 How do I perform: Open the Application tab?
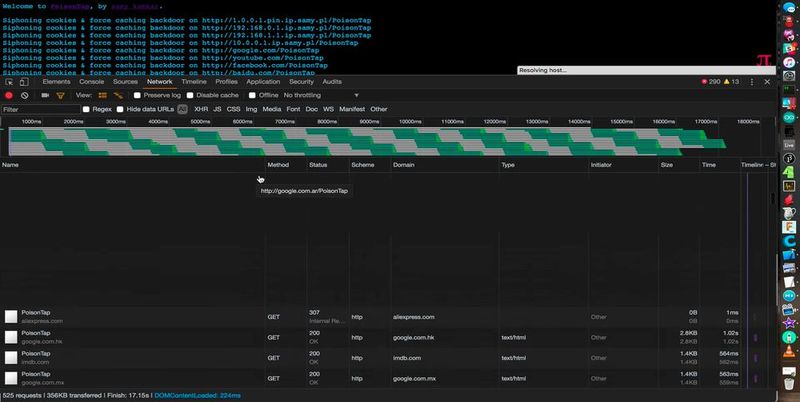coord(263,82)
